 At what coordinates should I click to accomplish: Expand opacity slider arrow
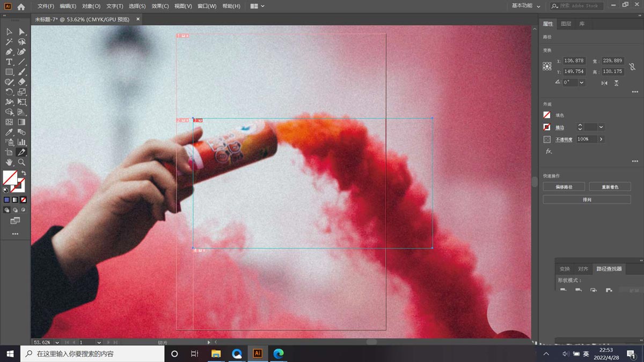601,139
